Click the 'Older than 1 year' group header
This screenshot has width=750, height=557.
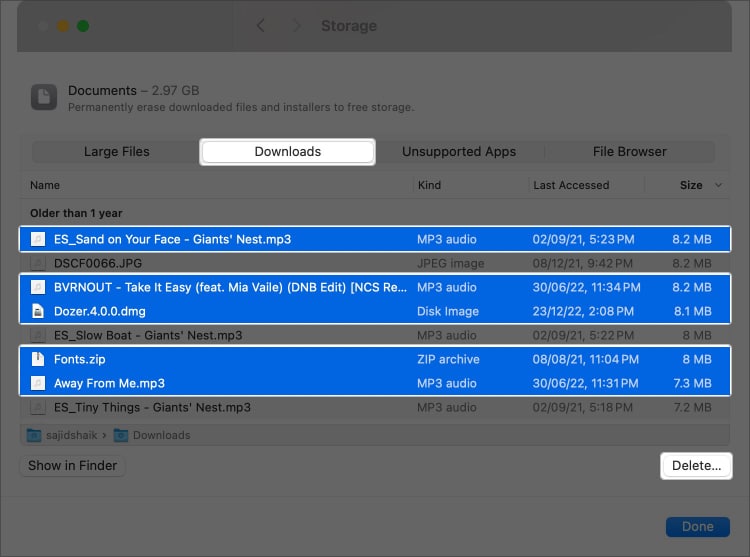coord(76,213)
